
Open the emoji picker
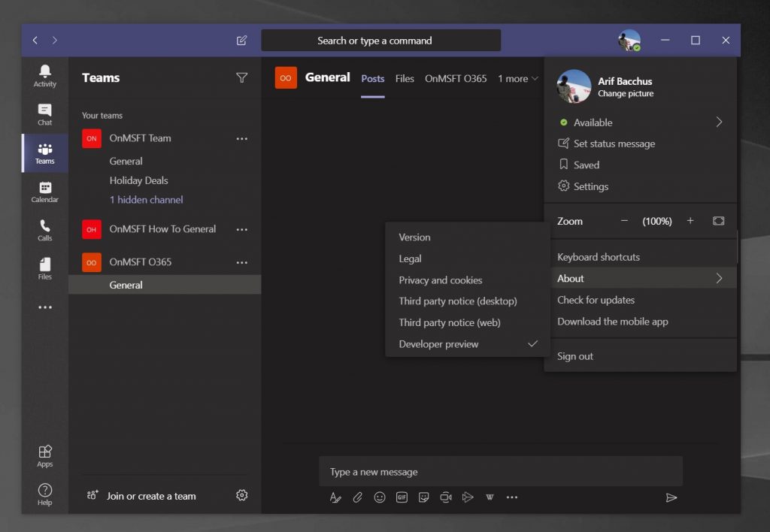click(x=380, y=497)
